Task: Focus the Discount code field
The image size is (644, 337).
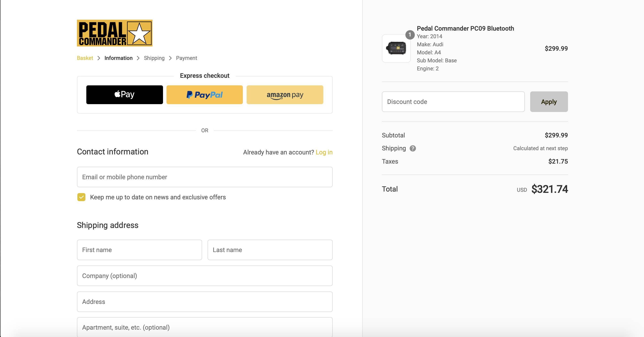Action: (453, 102)
